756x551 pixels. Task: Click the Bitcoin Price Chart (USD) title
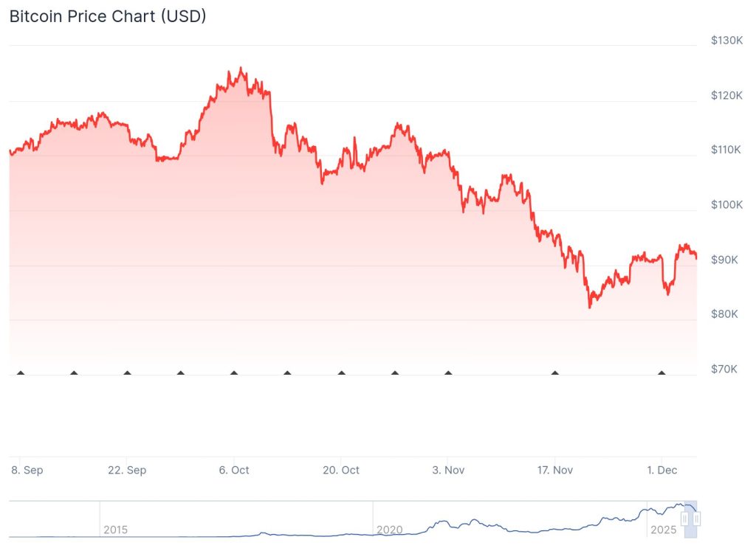click(108, 15)
